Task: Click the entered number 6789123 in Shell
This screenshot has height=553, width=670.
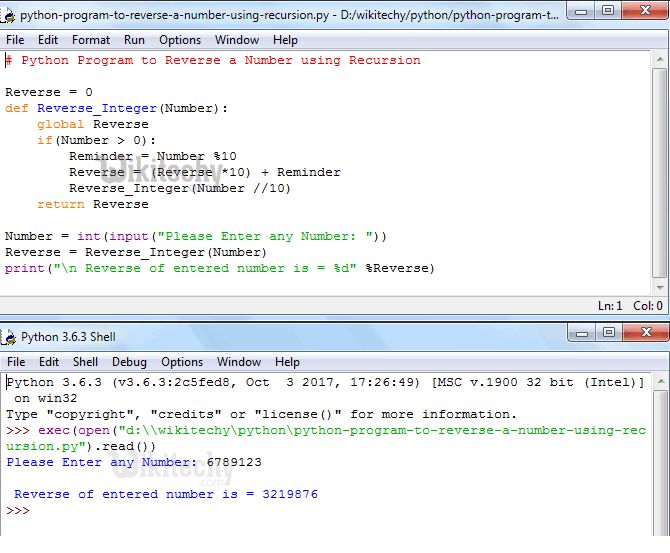Action: click(234, 462)
